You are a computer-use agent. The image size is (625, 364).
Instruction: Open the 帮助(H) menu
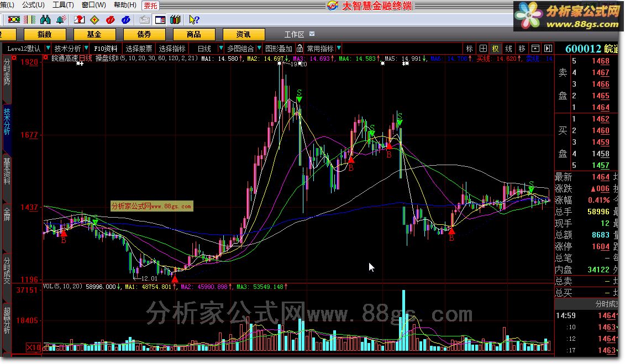tap(125, 5)
